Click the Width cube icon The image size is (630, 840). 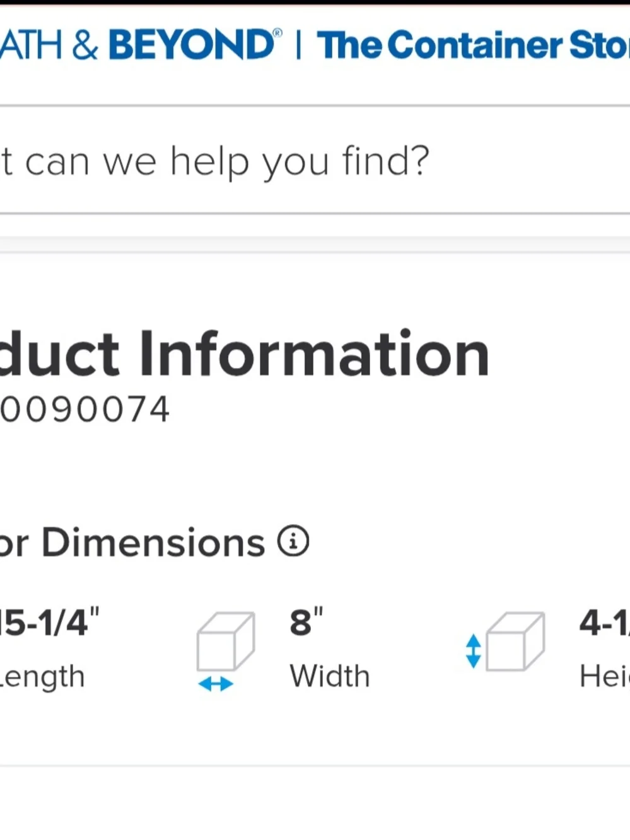[226, 642]
